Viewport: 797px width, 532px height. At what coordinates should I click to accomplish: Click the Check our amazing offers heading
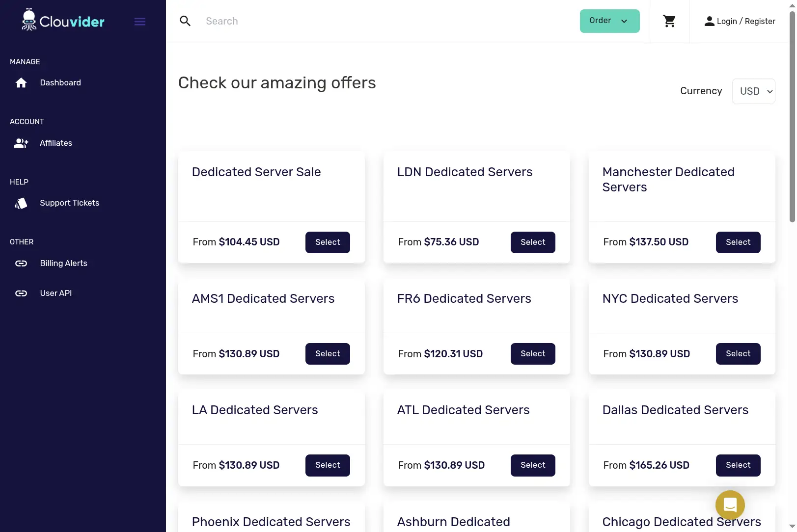(277, 83)
